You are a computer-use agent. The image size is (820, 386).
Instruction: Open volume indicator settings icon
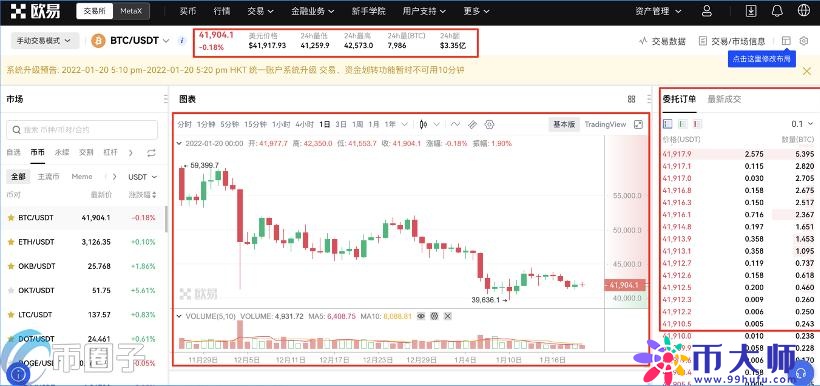click(x=434, y=316)
